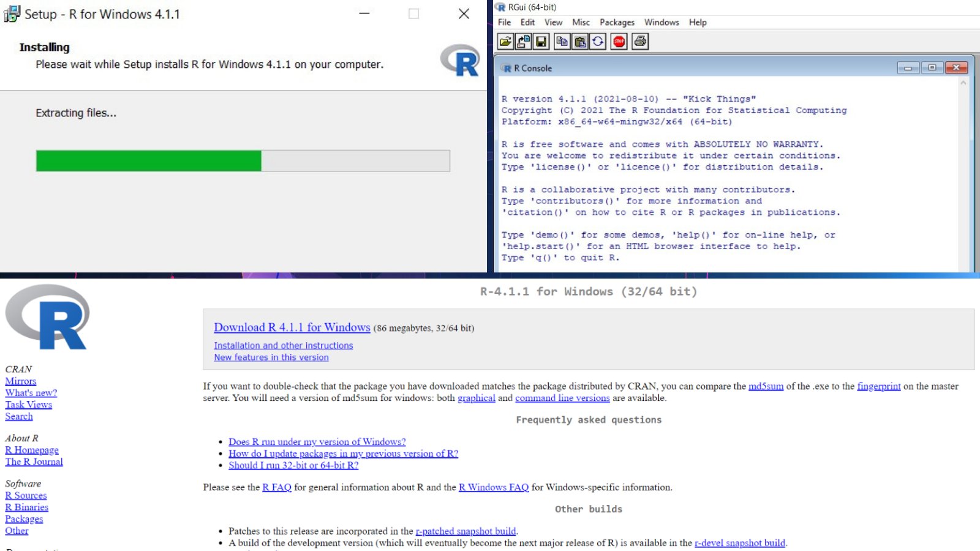Viewport: 980px width, 551px height.
Task: Click the Copy and paste icon in RGui
Action: click(x=598, y=42)
